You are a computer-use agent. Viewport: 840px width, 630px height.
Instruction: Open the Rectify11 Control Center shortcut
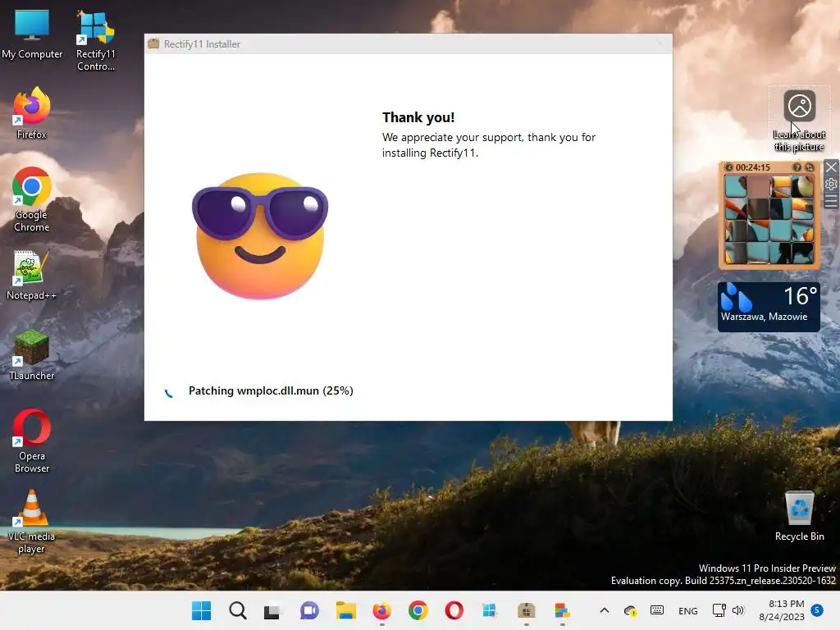point(95,40)
